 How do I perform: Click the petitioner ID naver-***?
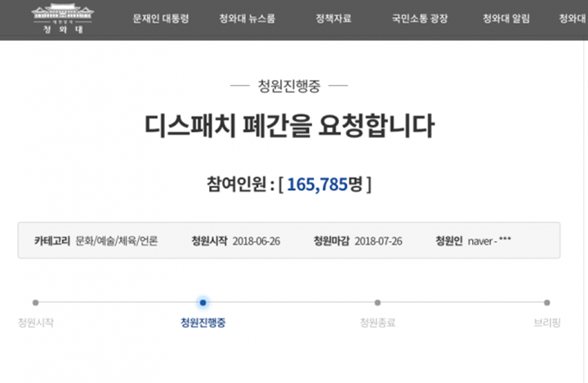click(489, 241)
